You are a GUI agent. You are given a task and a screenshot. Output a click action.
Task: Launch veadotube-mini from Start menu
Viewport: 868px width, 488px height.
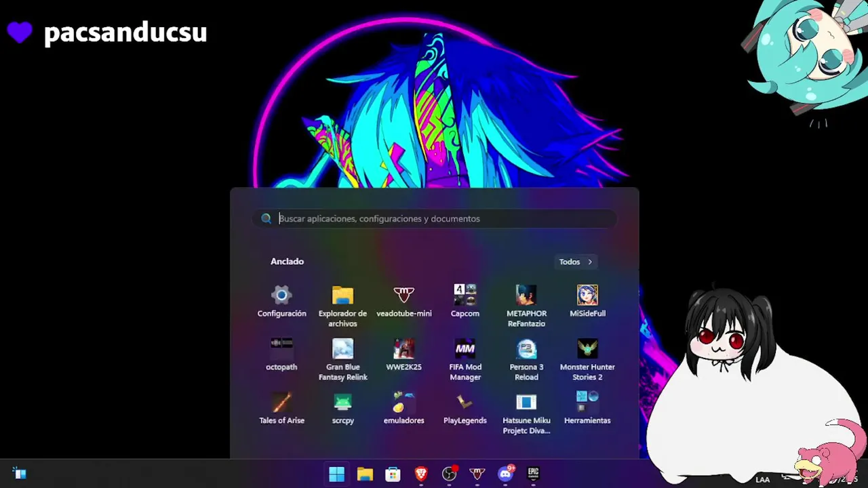(x=403, y=302)
